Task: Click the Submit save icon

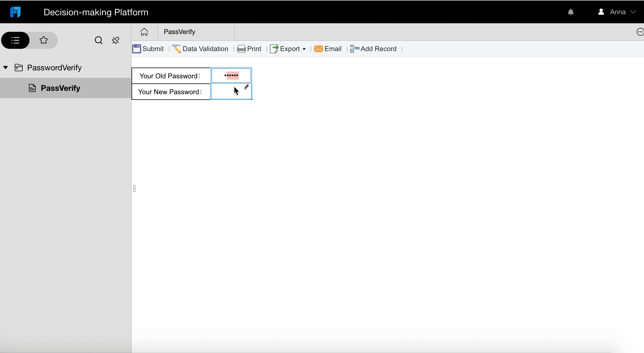Action: 137,49
